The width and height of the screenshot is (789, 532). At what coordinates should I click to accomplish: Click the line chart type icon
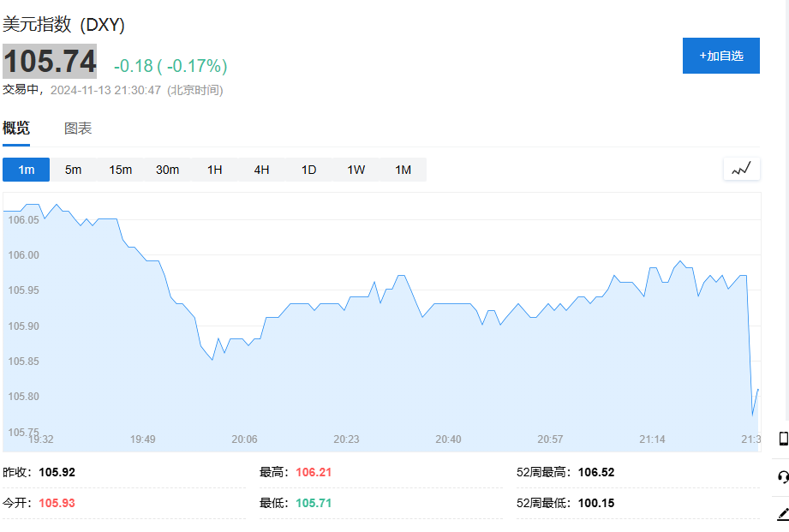(x=741, y=170)
